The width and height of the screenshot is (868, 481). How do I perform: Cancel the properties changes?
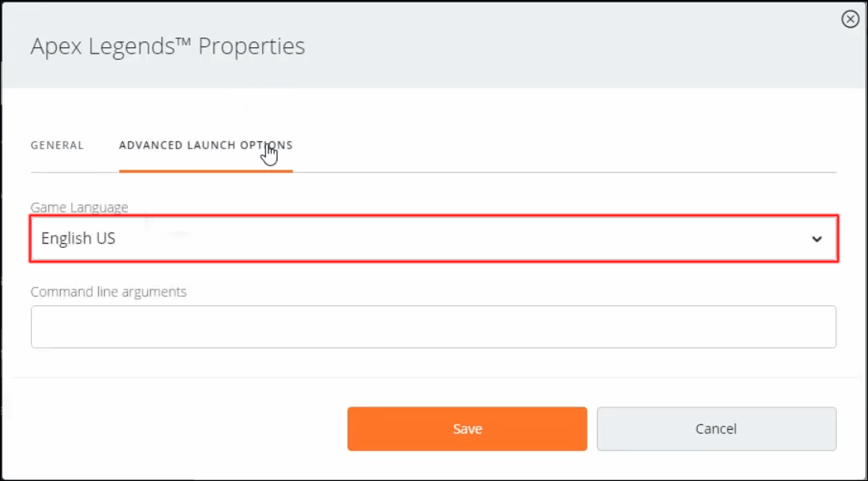(x=716, y=429)
